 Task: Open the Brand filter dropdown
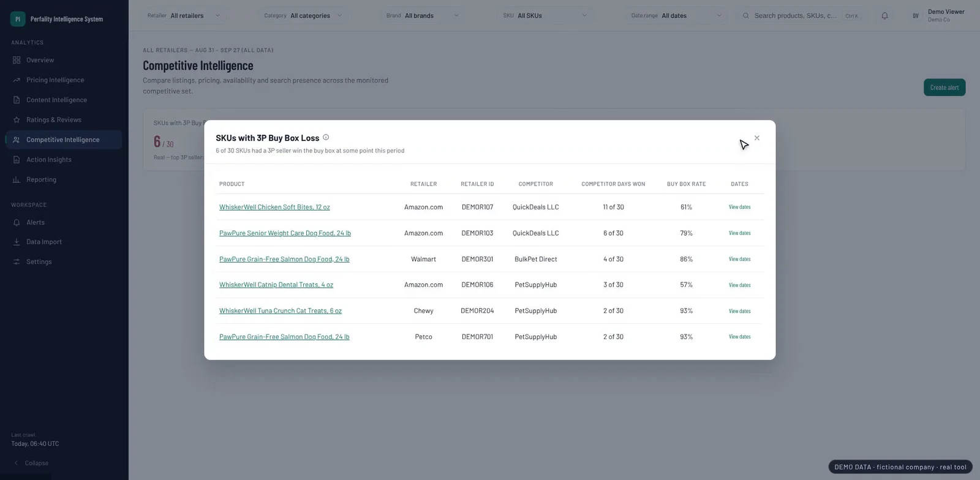coord(423,16)
